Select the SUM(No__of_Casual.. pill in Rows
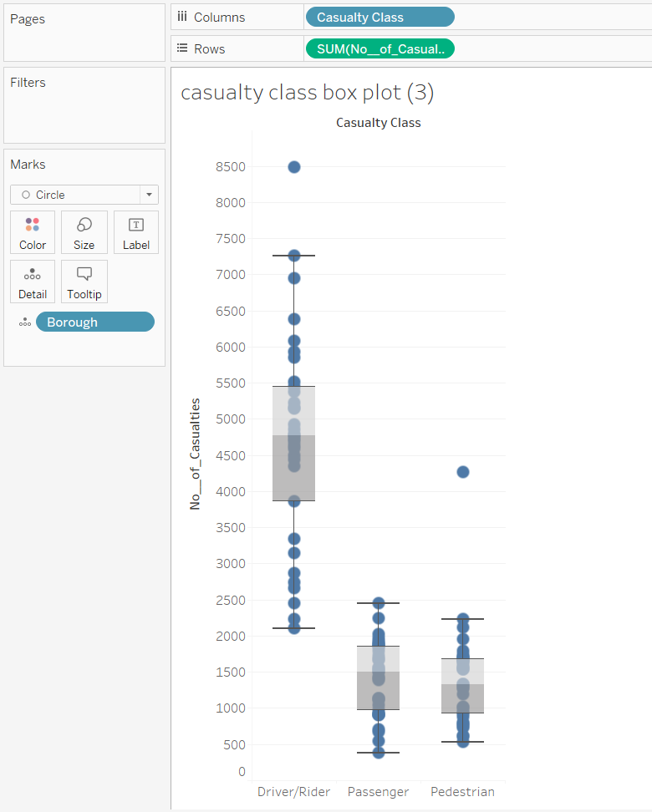 coord(379,48)
